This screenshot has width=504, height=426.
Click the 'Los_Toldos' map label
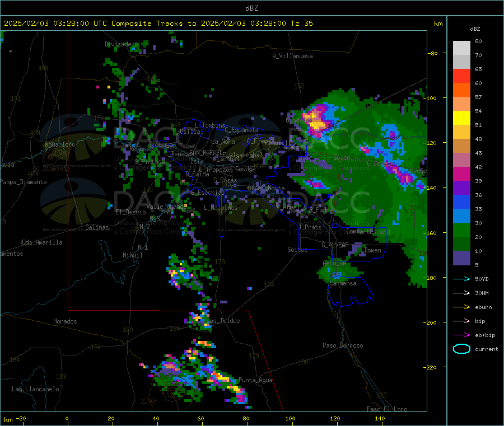[x=223, y=321]
